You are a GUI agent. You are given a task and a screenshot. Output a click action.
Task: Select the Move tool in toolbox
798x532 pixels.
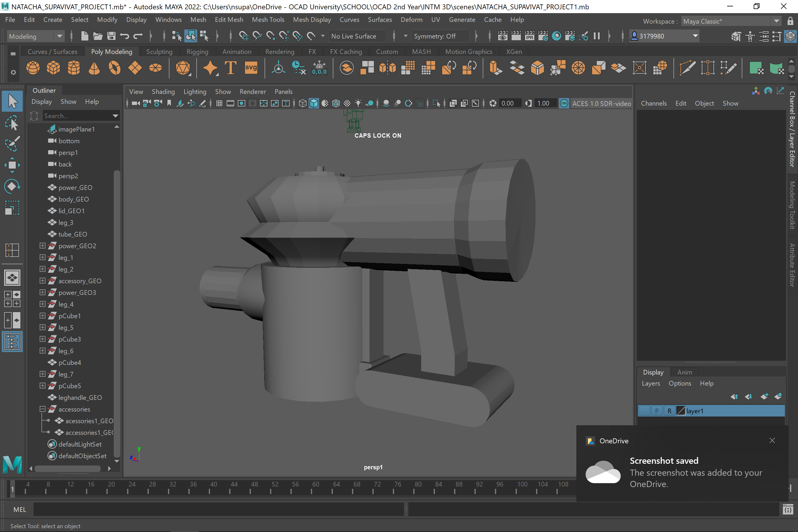(12, 165)
